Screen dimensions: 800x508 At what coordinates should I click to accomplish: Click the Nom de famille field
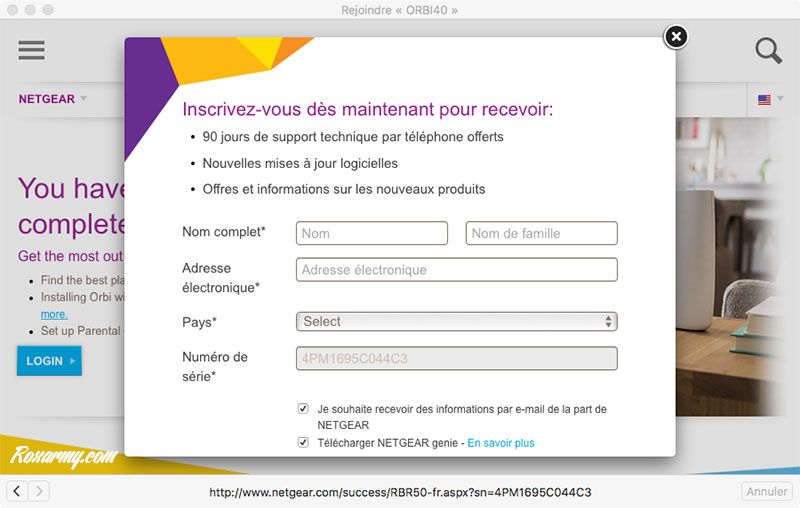click(x=541, y=233)
